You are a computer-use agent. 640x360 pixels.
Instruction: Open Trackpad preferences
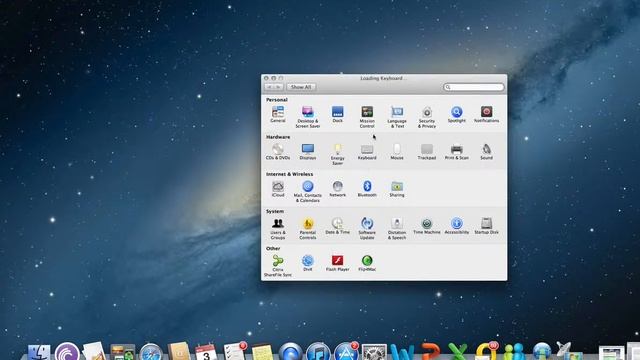427,151
